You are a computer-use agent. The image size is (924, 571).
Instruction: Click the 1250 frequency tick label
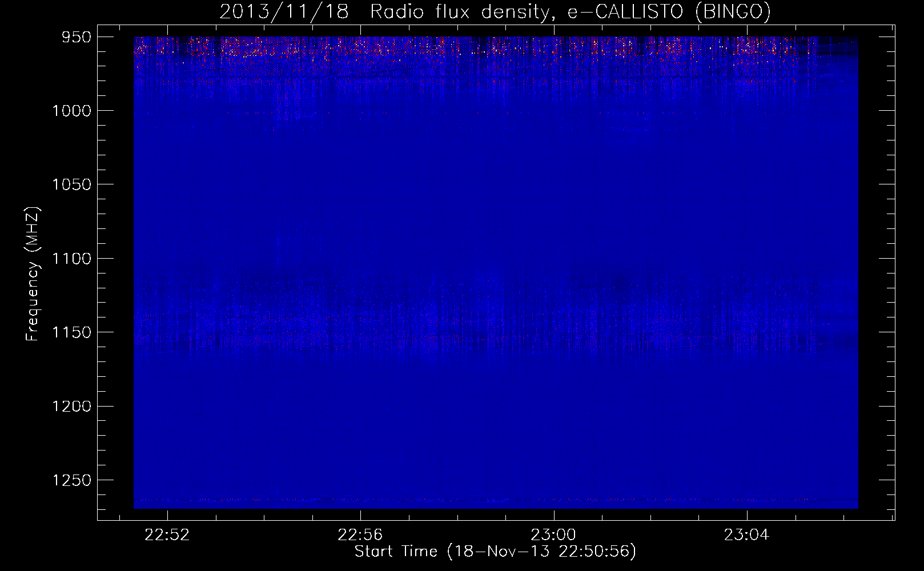tap(71, 480)
